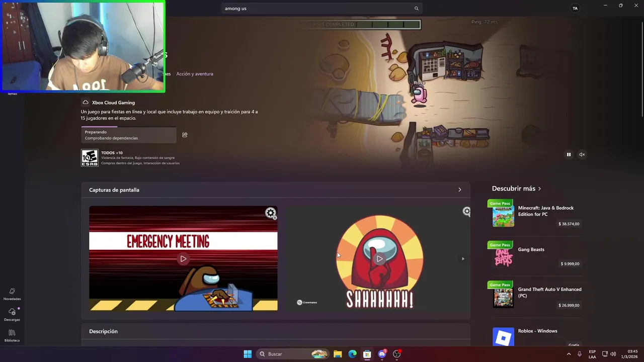Show hidden system tray icons
Image resolution: width=644 pixels, height=362 pixels.
point(569,354)
